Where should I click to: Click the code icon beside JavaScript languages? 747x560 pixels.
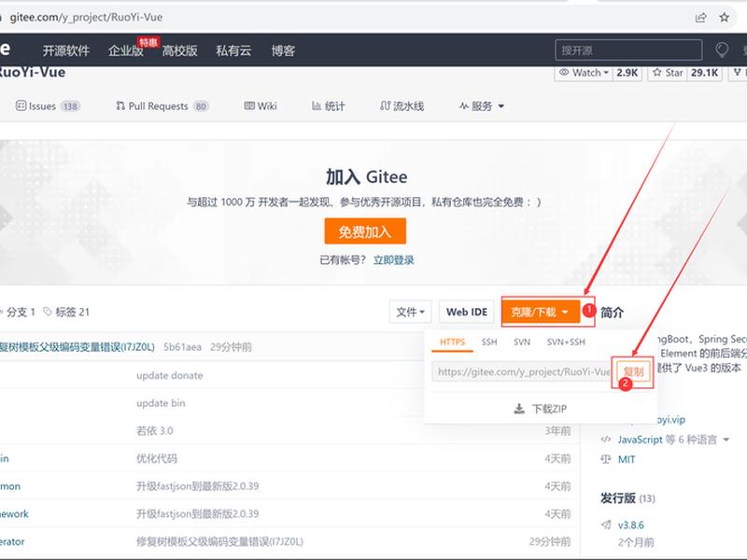(605, 439)
